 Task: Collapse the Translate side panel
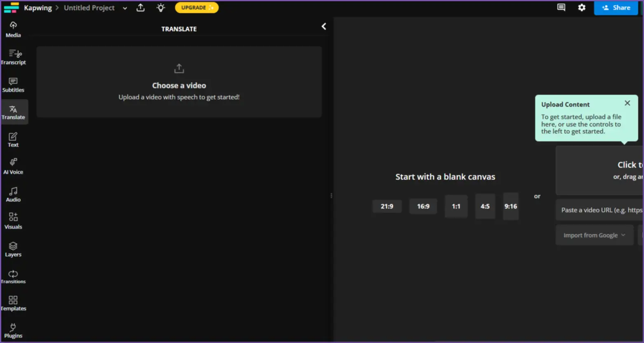pos(324,26)
